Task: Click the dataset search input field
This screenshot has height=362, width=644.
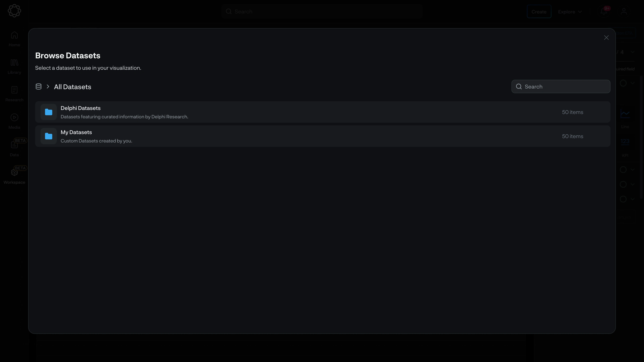Action: [x=560, y=86]
